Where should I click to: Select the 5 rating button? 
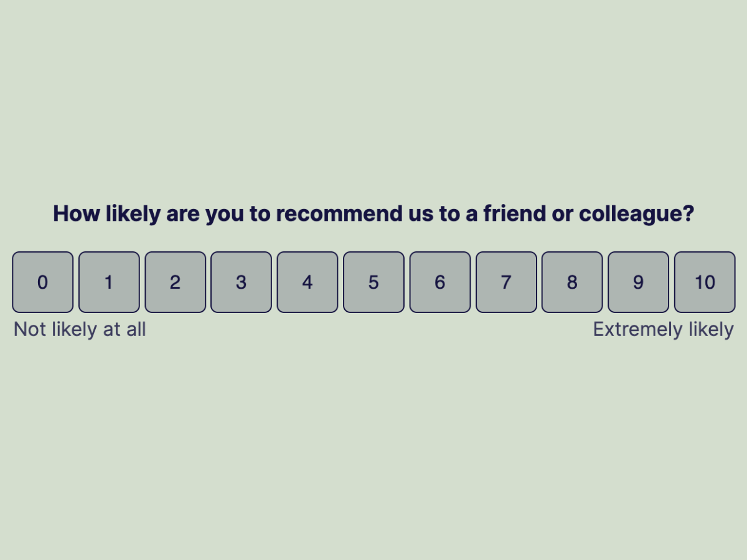pos(374,282)
